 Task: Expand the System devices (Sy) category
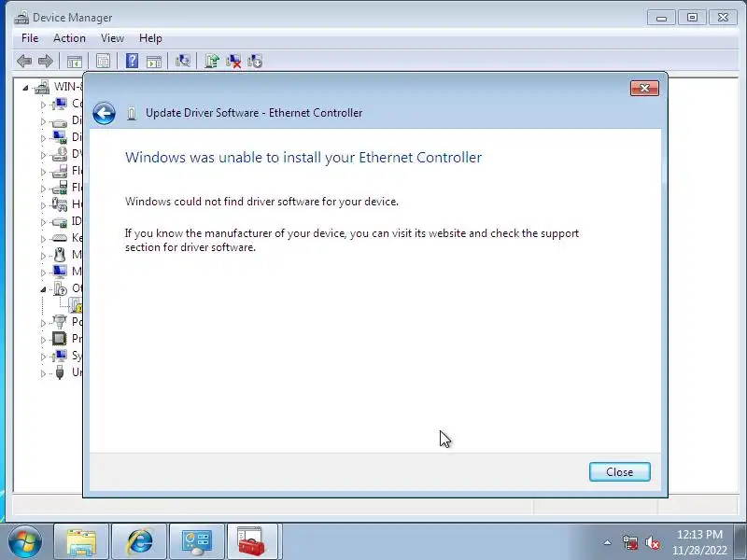pyautogui.click(x=43, y=357)
